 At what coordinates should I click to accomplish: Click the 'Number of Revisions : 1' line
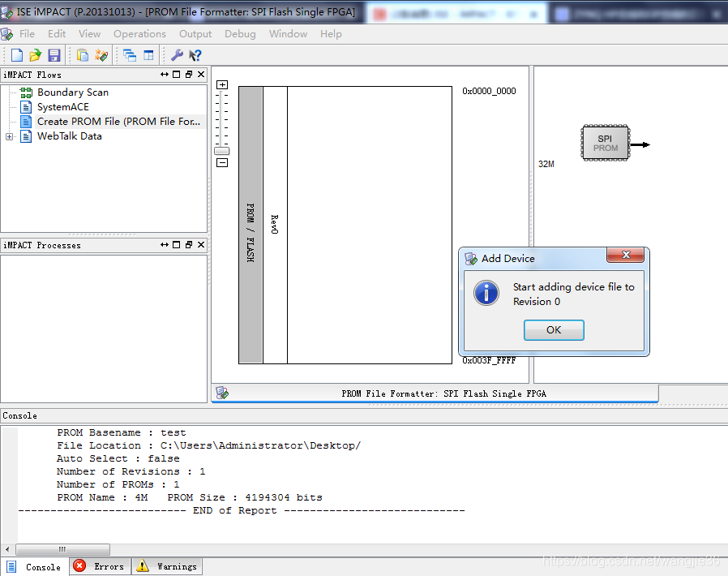(131, 471)
